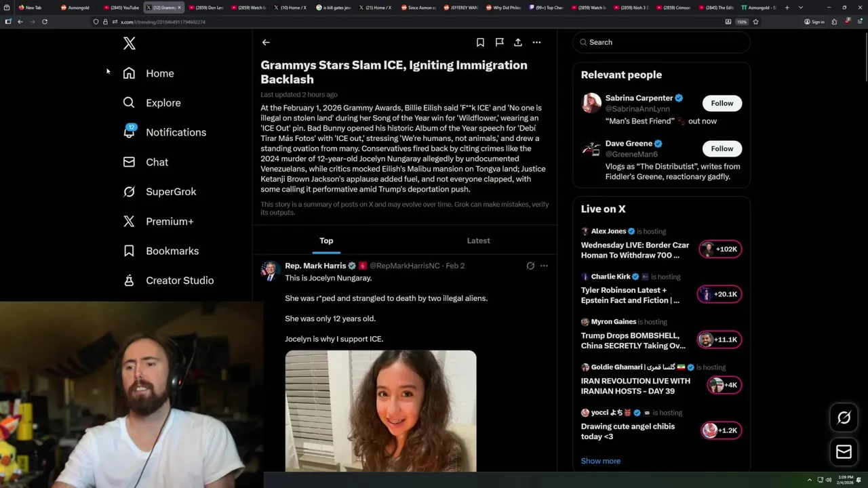The height and width of the screenshot is (488, 868).
Task: Join Myron Gaines live +11.1K listeners
Action: click(720, 340)
